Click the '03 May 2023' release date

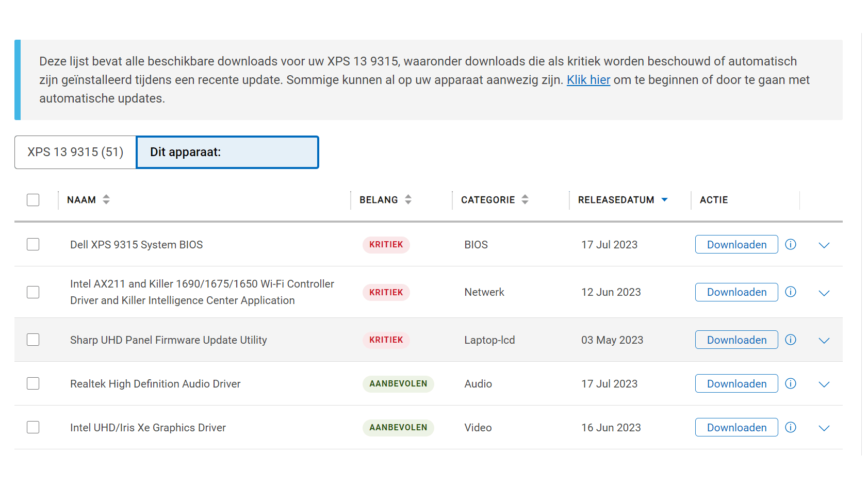click(612, 340)
